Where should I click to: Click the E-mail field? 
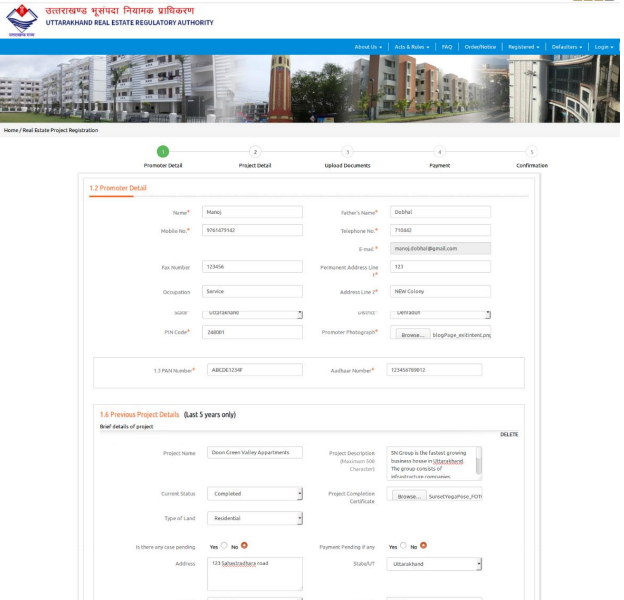(440, 248)
